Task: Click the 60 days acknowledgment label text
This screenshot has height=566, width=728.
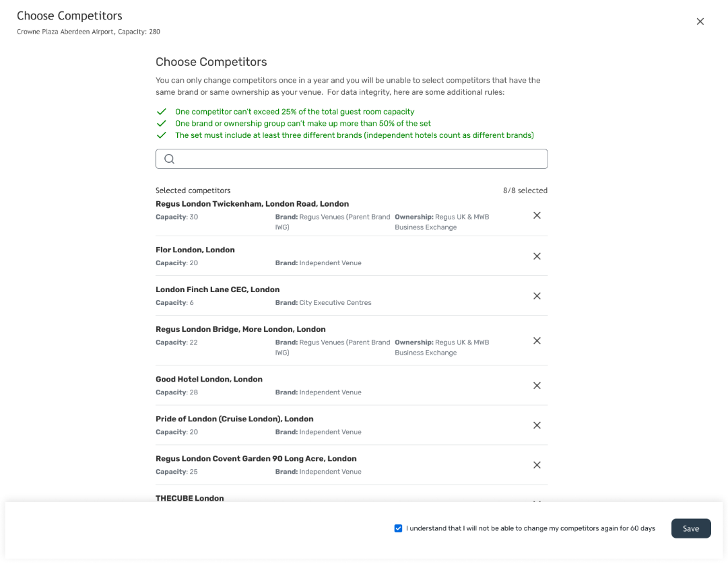Action: (531, 528)
